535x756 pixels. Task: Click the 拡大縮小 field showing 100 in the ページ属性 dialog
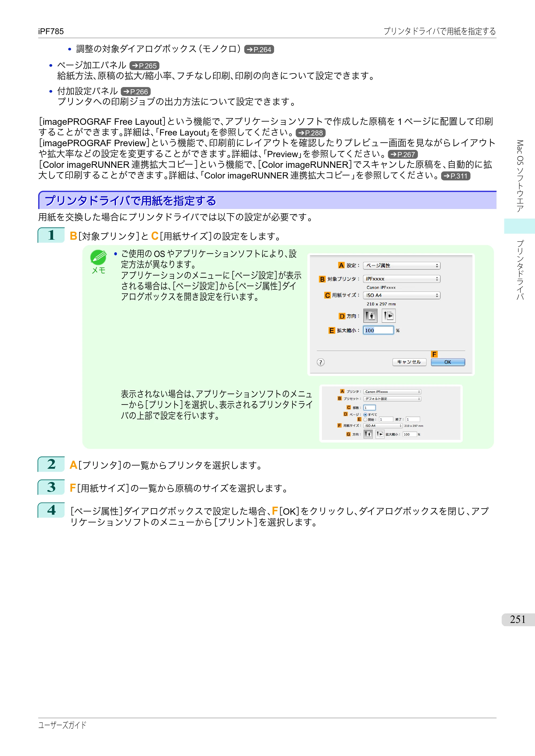(378, 330)
